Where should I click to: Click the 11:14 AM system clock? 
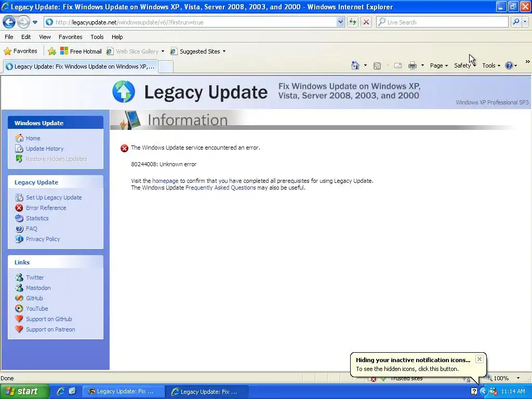(x=513, y=392)
